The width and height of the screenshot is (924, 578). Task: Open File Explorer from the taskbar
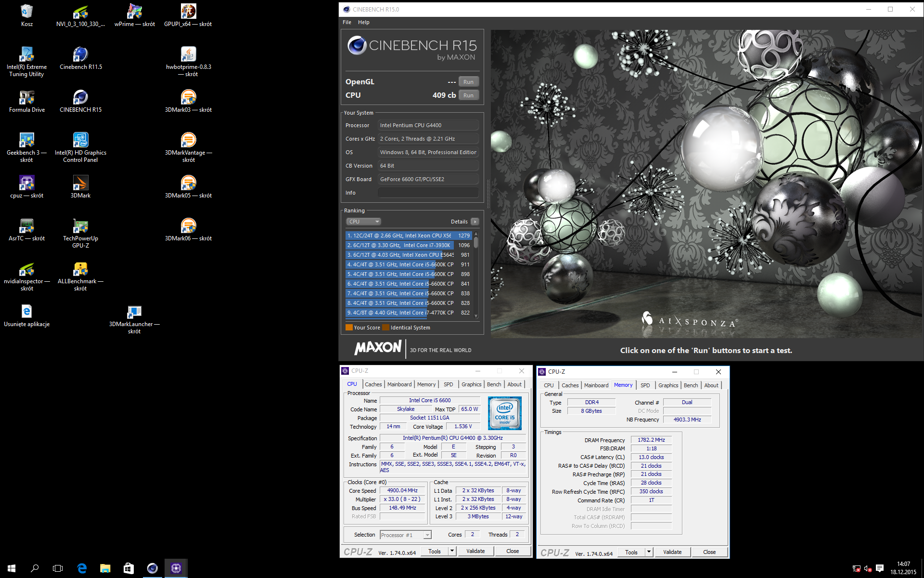coord(105,568)
